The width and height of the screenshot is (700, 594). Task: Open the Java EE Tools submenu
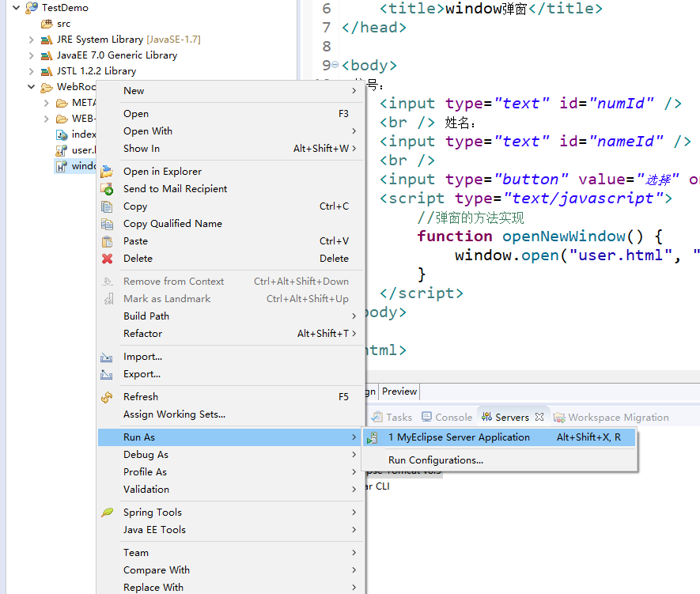click(x=230, y=530)
